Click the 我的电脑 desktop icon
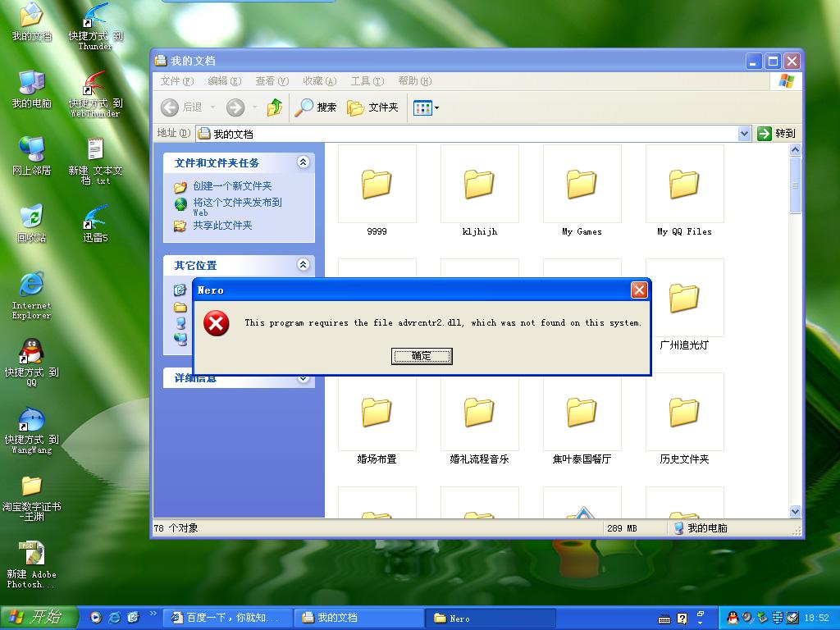Viewport: 840px width, 630px height. [32, 89]
